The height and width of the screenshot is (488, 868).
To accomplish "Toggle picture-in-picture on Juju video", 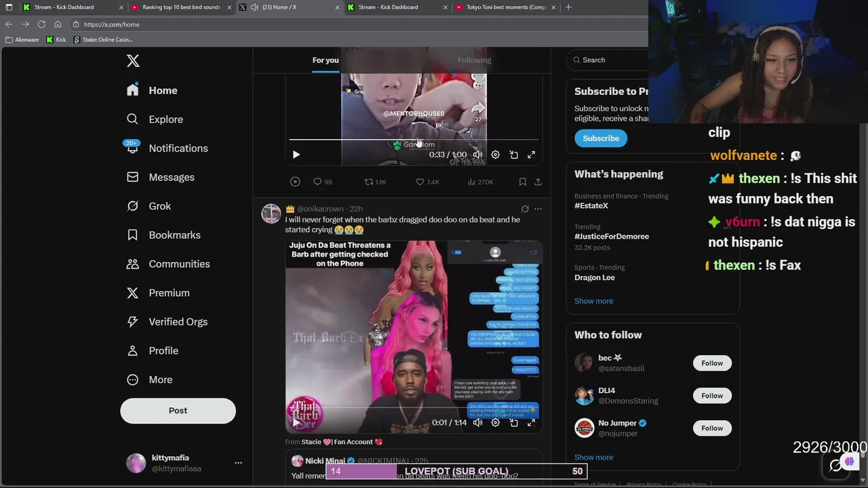I will pyautogui.click(x=514, y=422).
